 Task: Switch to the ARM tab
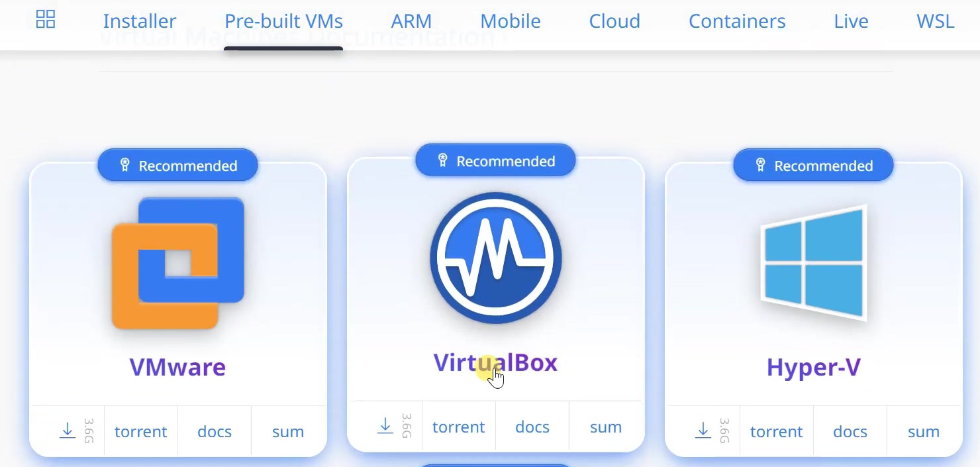411,21
